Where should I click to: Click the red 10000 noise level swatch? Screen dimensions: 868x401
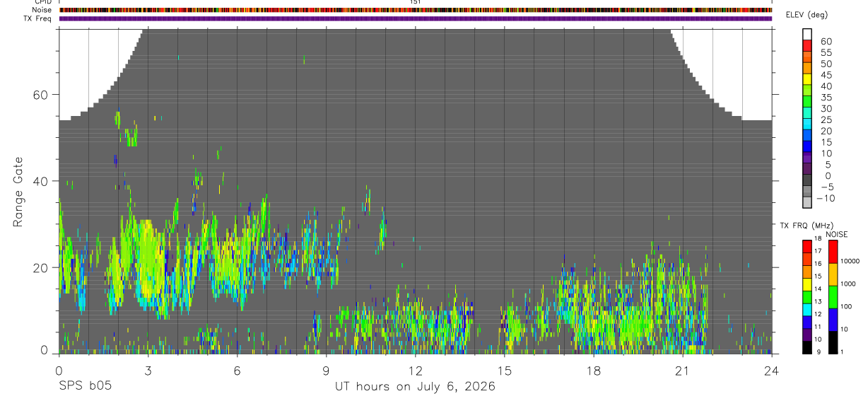click(x=833, y=252)
